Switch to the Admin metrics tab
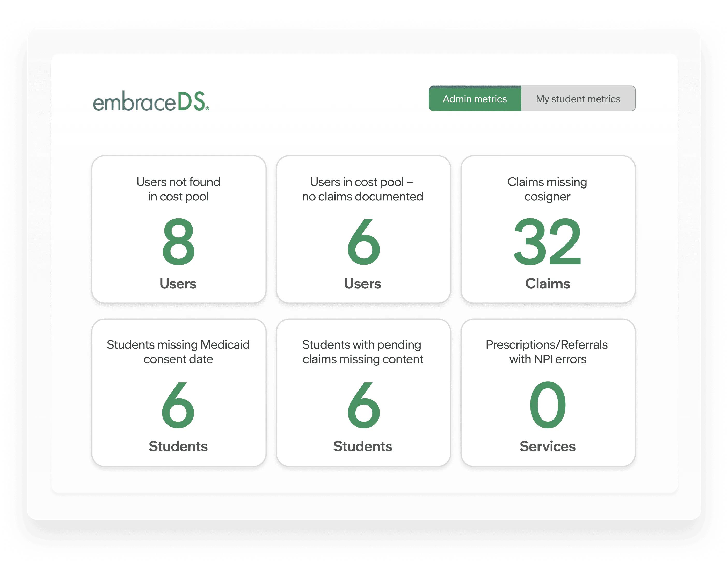Viewport: 728px width, 563px height. point(475,99)
